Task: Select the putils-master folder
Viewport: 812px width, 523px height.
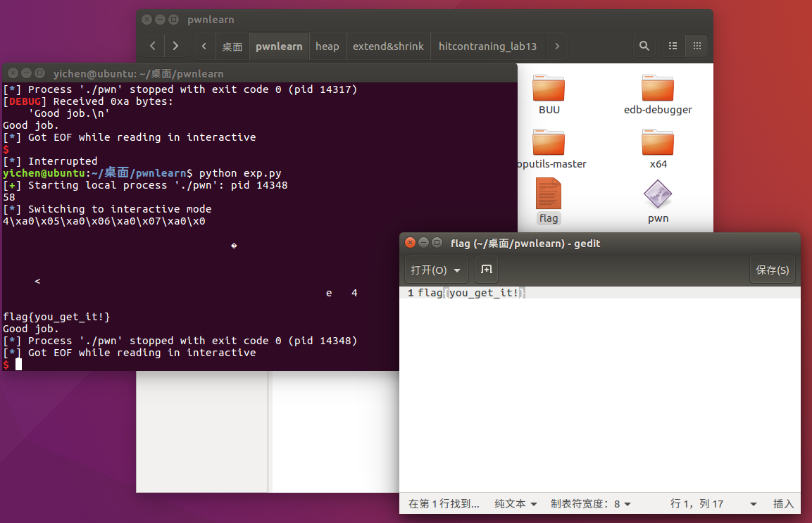Action: (551, 149)
